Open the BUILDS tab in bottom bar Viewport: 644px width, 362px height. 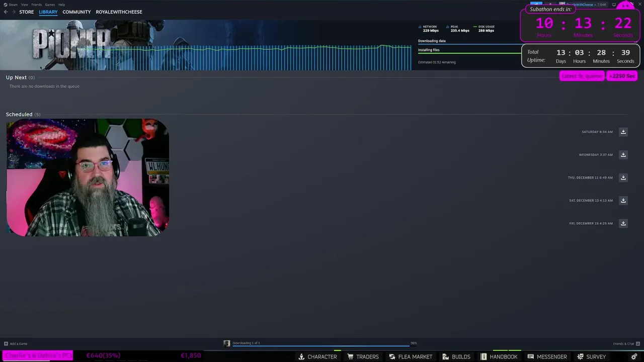click(456, 357)
